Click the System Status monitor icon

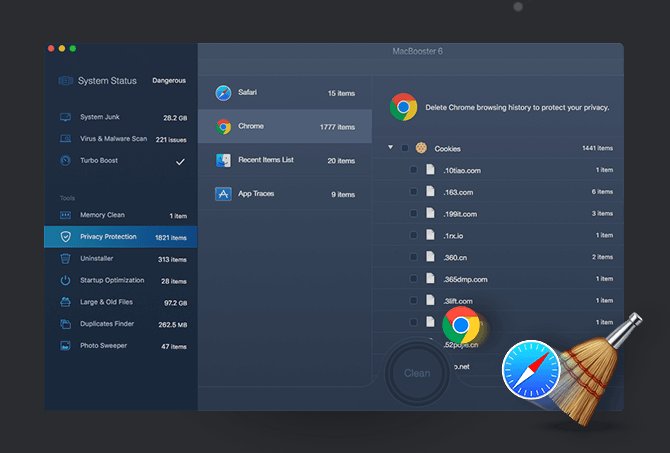click(x=65, y=81)
